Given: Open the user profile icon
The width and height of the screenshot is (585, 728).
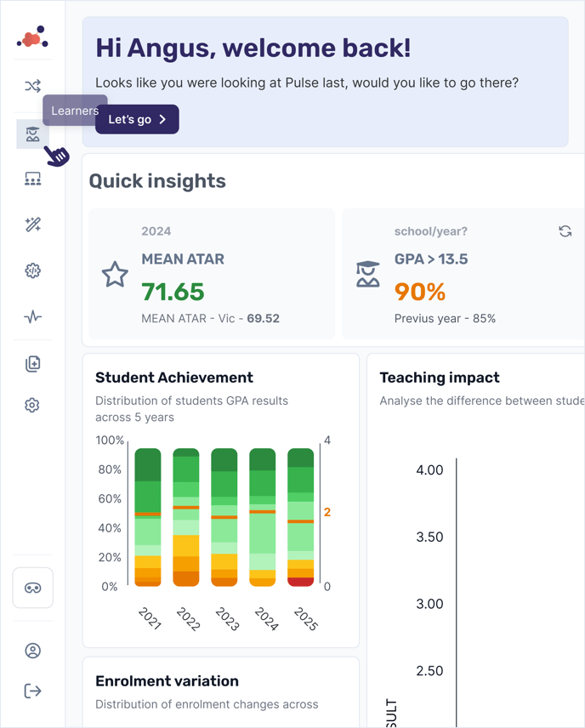Looking at the screenshot, I should pyautogui.click(x=32, y=651).
